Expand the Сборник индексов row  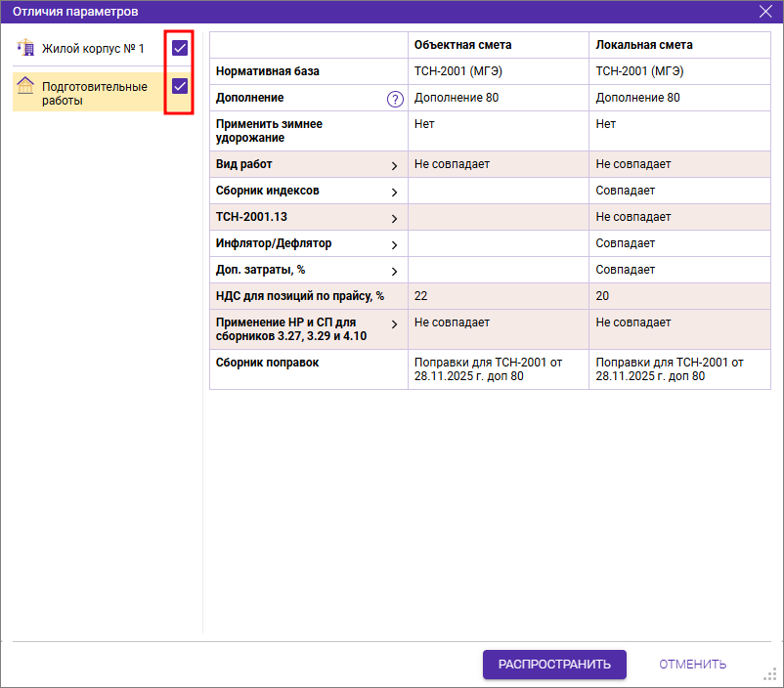(x=394, y=192)
